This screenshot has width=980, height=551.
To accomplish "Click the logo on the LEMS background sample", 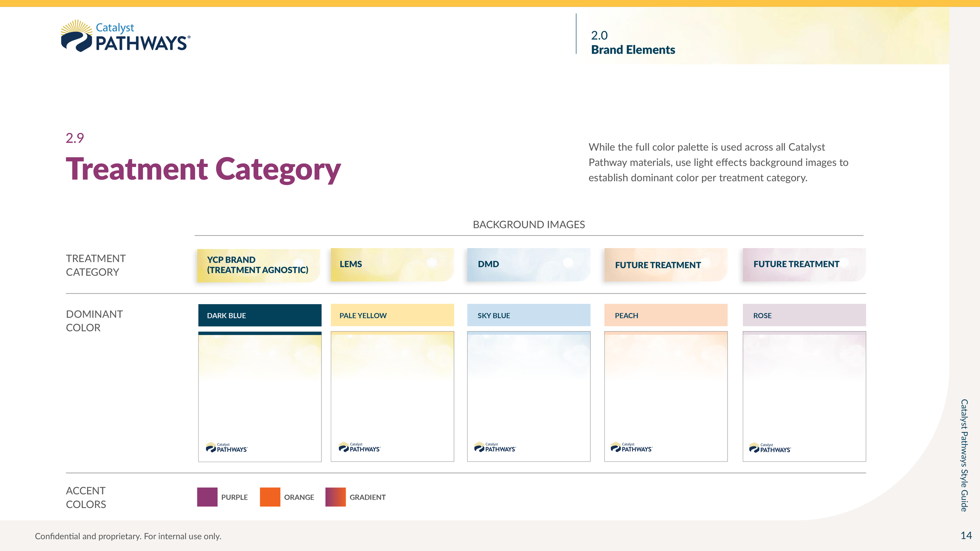I will 359,447.
